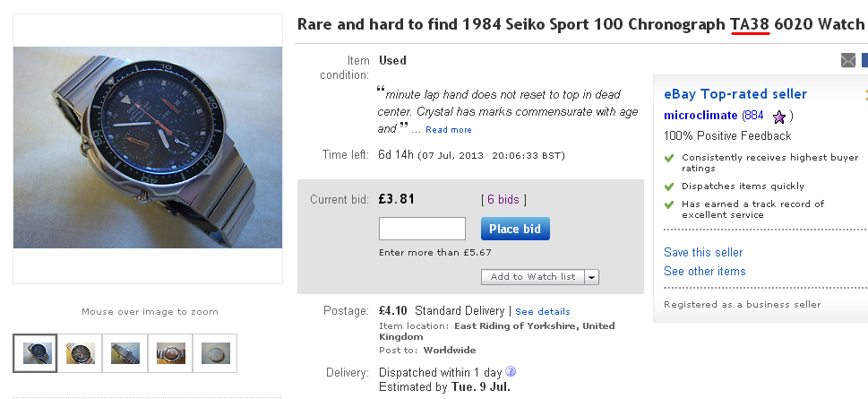Select the fourth watch thumbnail
This screenshot has width=868, height=399.
(169, 353)
